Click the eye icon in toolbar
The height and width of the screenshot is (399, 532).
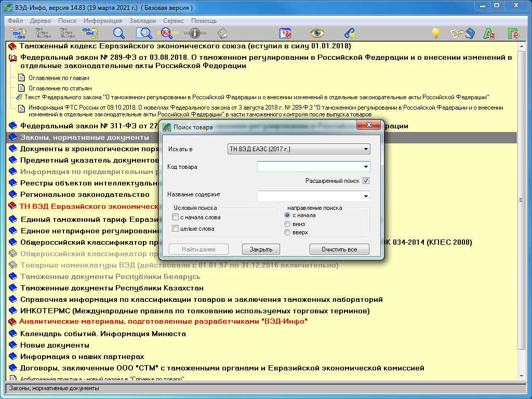[x=317, y=33]
